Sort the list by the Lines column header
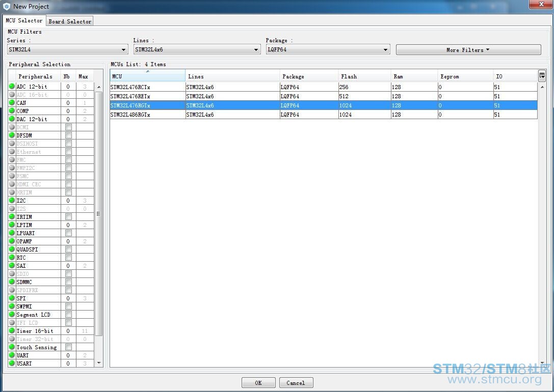 tap(232, 76)
